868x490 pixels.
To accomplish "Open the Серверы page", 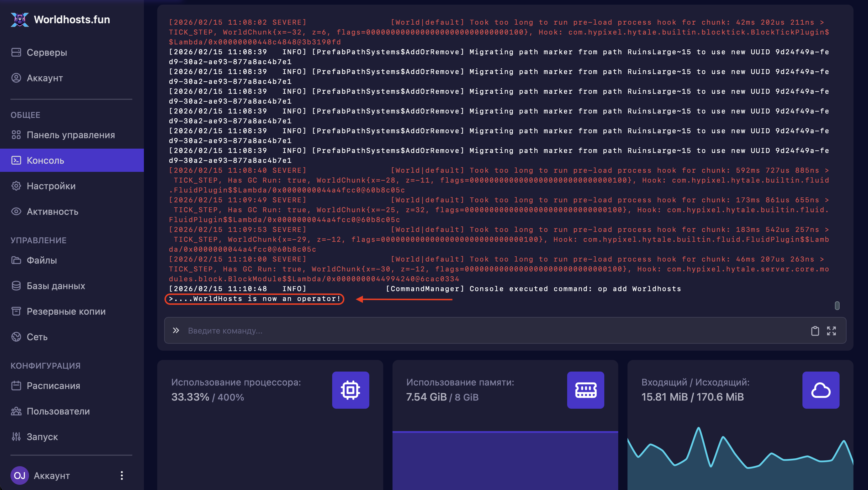I will [46, 52].
